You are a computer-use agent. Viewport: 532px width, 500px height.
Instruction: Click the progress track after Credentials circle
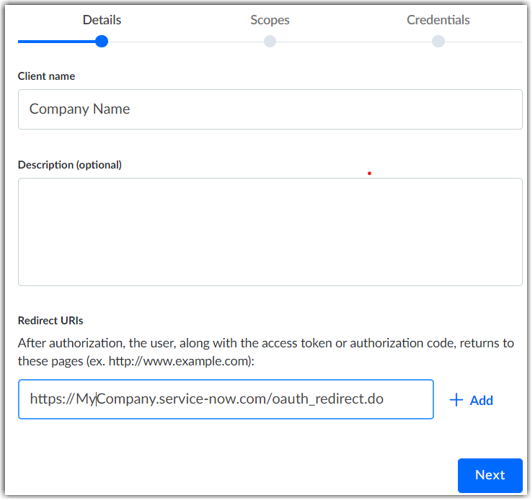pyautogui.click(x=483, y=42)
